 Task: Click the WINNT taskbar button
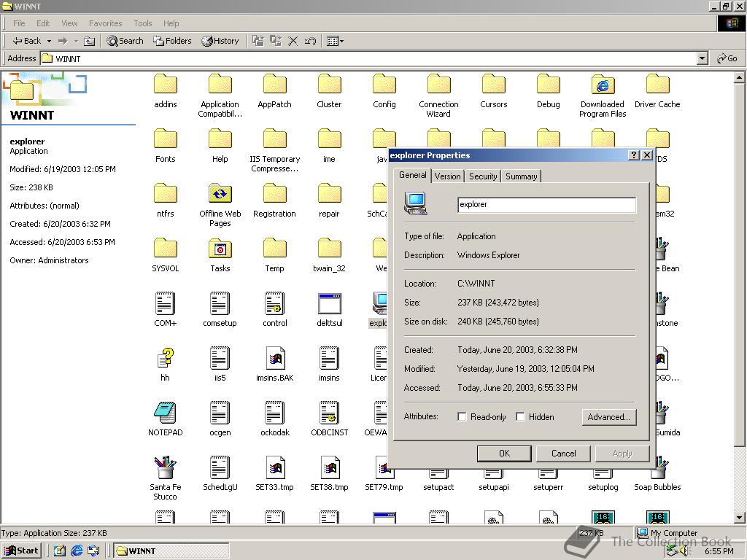point(171,551)
